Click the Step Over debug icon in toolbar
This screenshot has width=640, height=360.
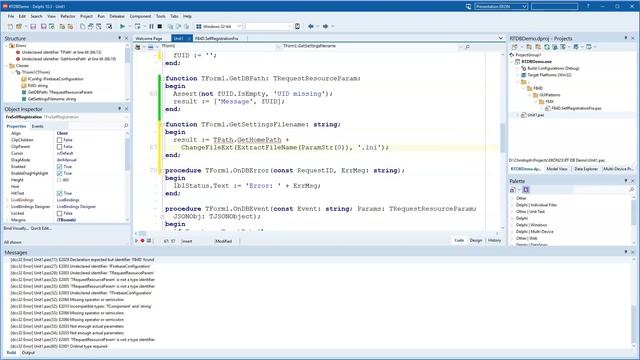coord(178,26)
